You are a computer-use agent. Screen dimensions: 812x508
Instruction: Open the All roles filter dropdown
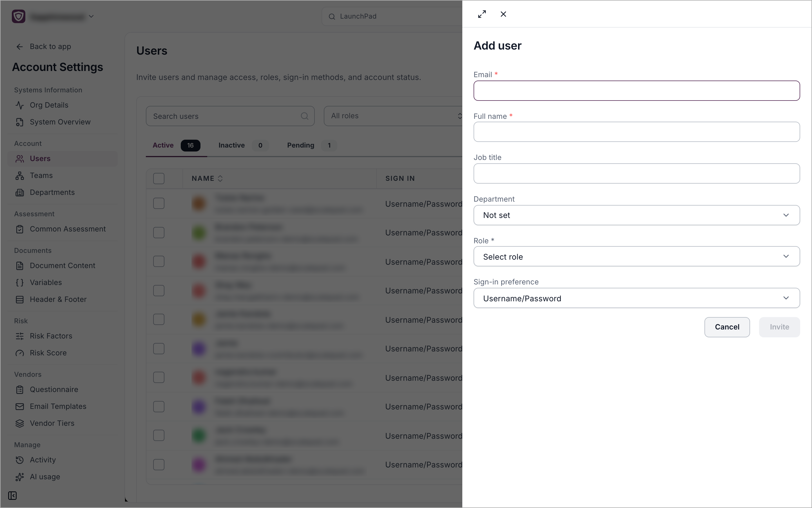[393, 116]
